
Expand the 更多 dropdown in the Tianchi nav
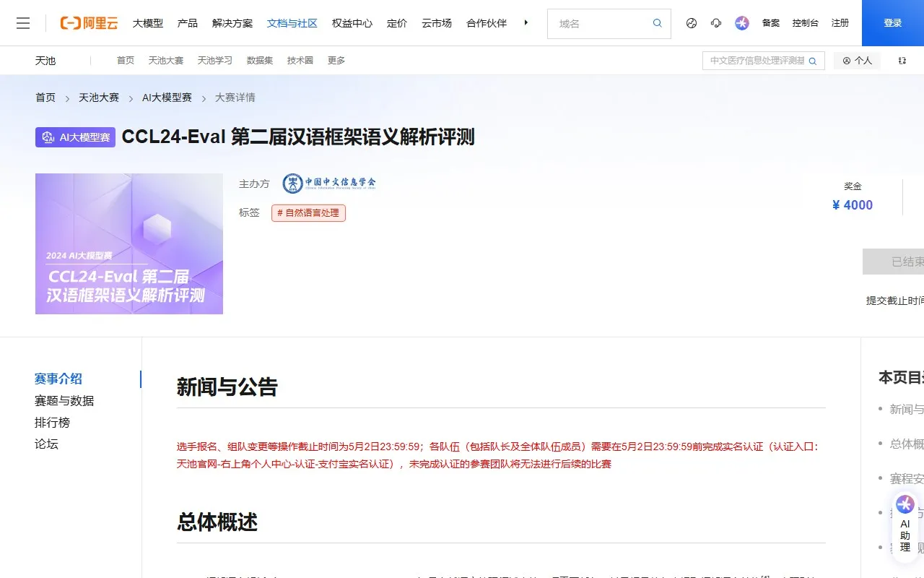point(336,61)
